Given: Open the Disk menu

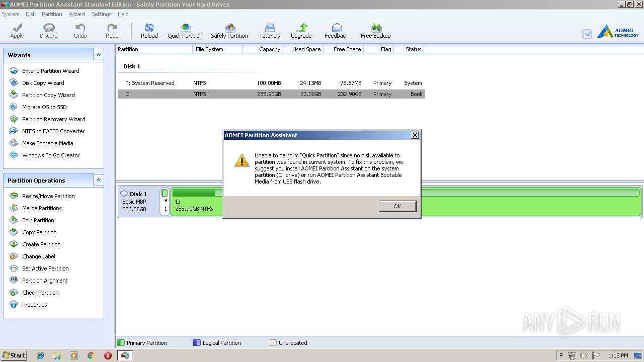Looking at the screenshot, I should 31,14.
